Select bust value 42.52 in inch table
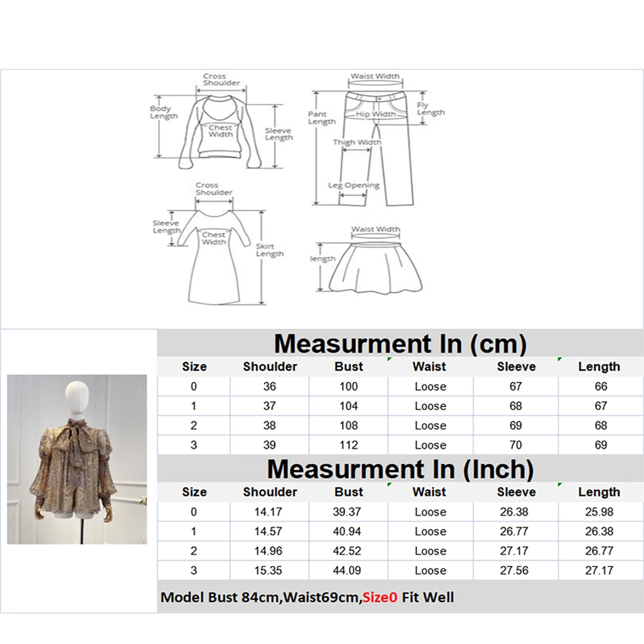This screenshot has width=644, height=644. tap(347, 551)
